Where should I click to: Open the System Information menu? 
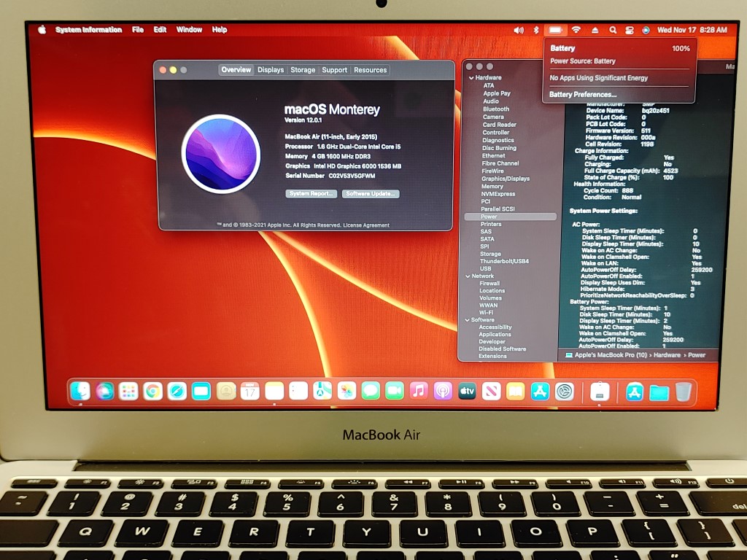pyautogui.click(x=88, y=29)
